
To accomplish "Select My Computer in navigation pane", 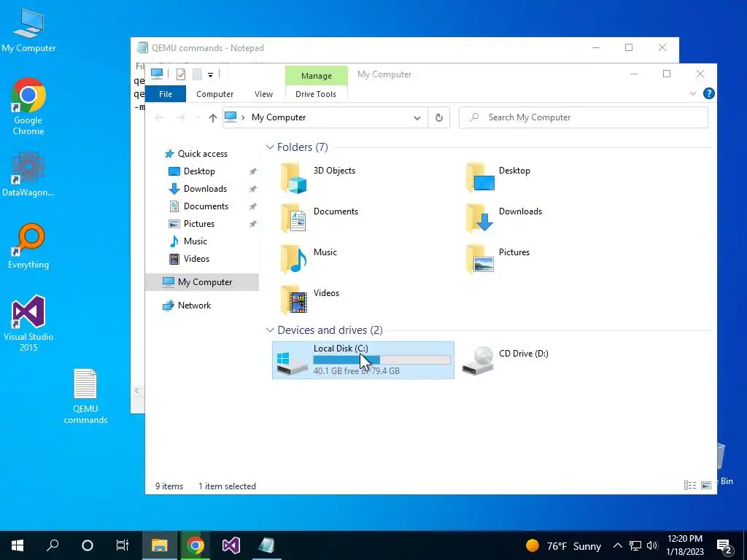I will point(202,282).
